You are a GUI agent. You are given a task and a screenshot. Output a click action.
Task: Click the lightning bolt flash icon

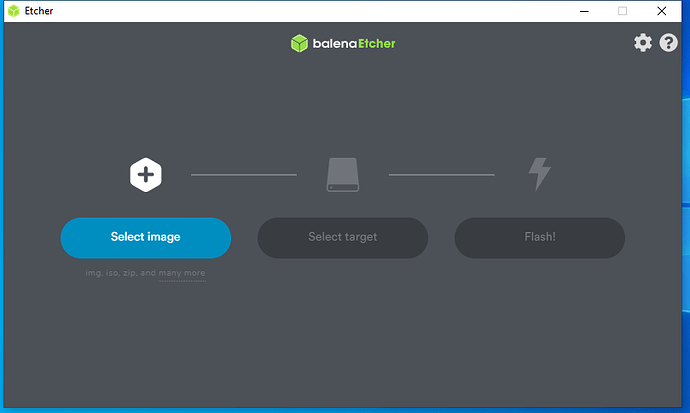(x=540, y=174)
